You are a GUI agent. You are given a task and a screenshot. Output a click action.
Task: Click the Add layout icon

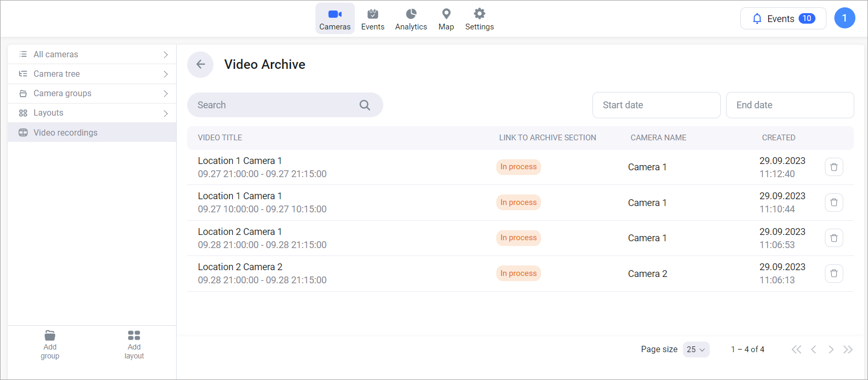pos(134,335)
